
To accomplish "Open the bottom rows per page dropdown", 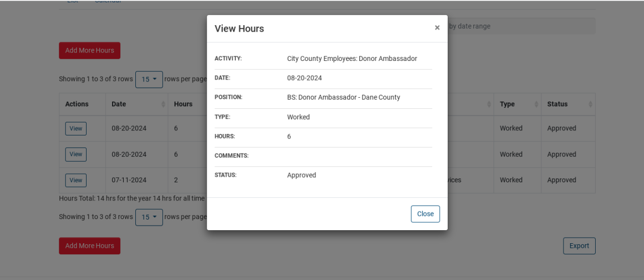I will (149, 217).
